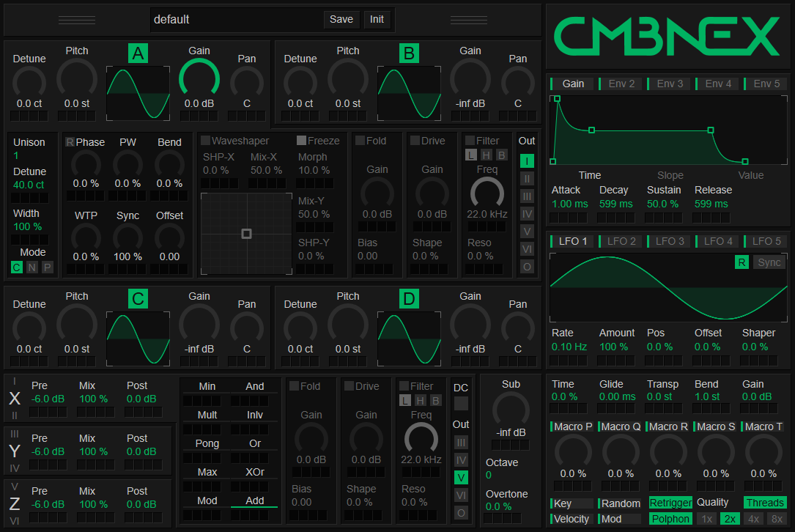Enable lower Filter checkbox
795x532 pixels.
(x=404, y=386)
